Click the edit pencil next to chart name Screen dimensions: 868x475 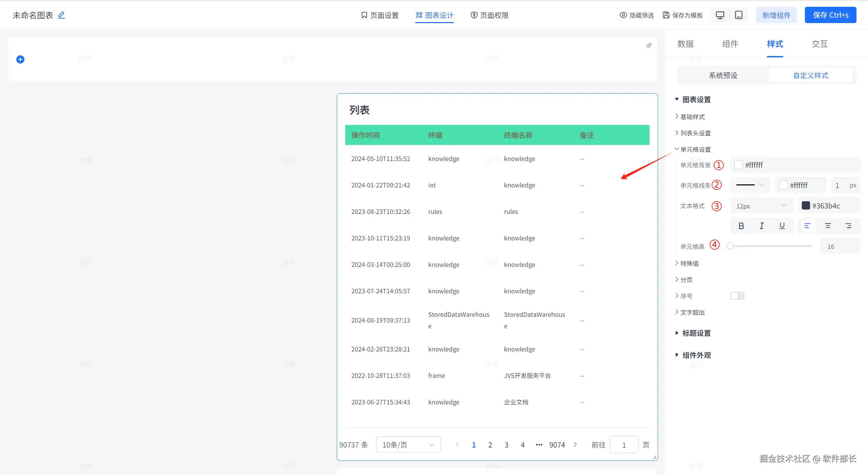click(61, 15)
